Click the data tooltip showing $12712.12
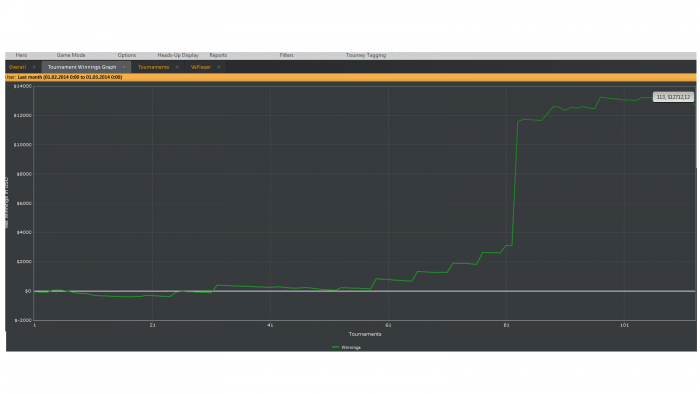This screenshot has width=700, height=394. tap(673, 97)
